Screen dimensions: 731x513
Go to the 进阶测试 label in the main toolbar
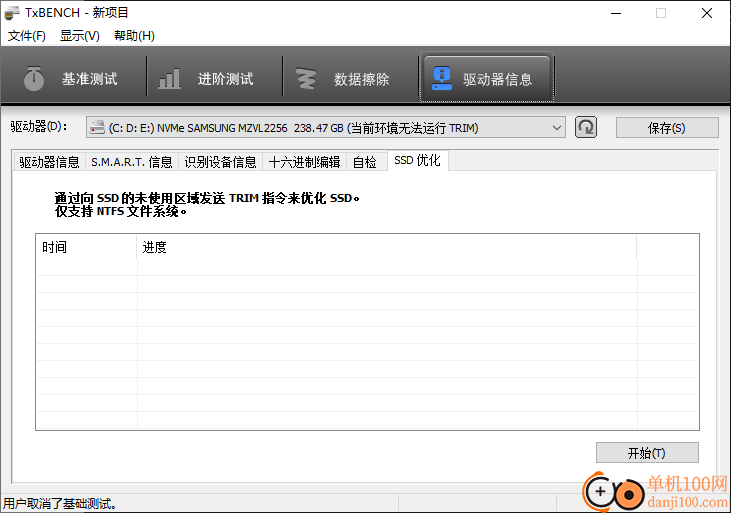[x=226, y=79]
